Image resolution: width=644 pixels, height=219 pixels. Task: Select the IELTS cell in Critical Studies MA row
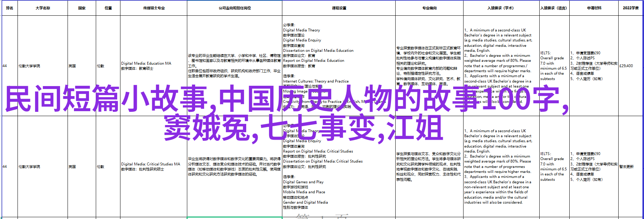point(554,166)
